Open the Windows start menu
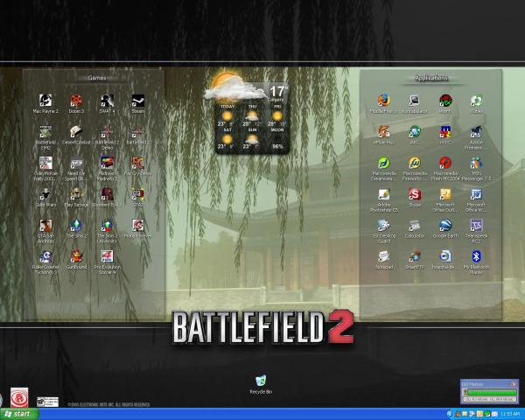The height and width of the screenshot is (420, 525). coord(18,414)
